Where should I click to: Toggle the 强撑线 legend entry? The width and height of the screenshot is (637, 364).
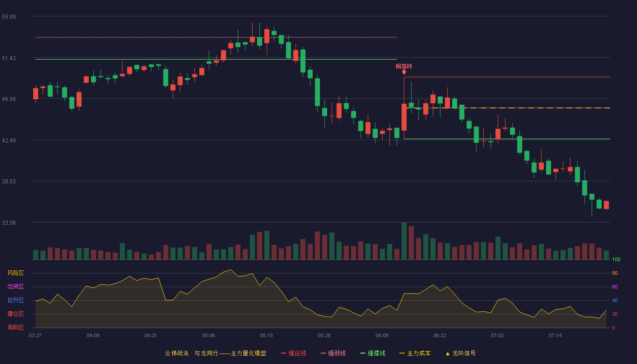point(373,353)
